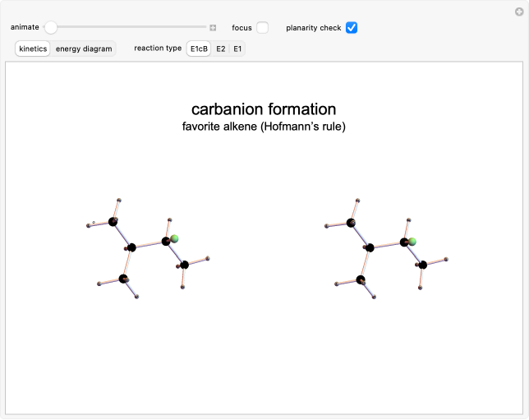Viewport: 529px width, 420px height.
Task: Click the central carbon atom of the left molecule
Action: (130, 246)
